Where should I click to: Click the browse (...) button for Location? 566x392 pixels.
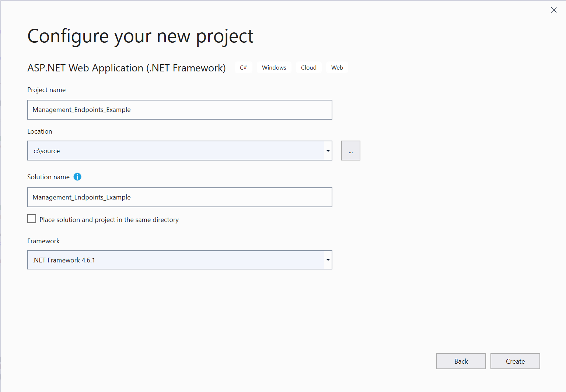pos(350,151)
